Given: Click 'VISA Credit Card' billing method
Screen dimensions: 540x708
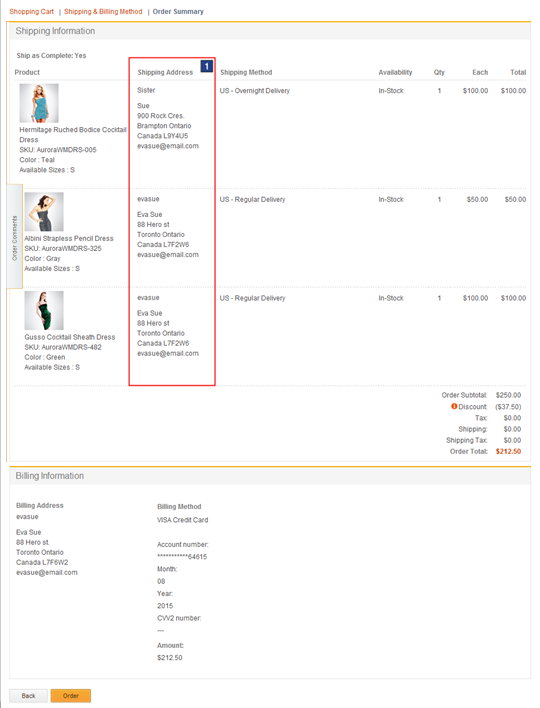Looking at the screenshot, I should 182,520.
